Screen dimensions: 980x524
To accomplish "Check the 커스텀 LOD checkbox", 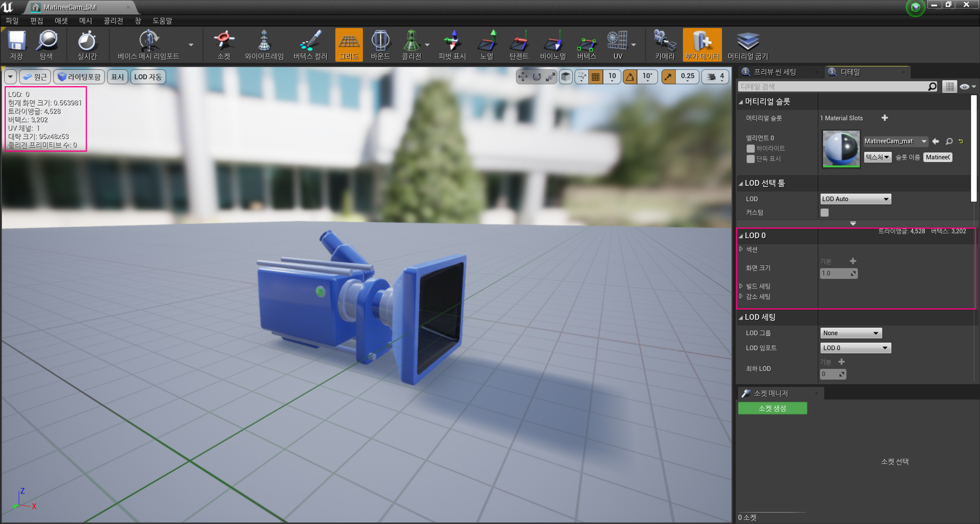I will 825,213.
